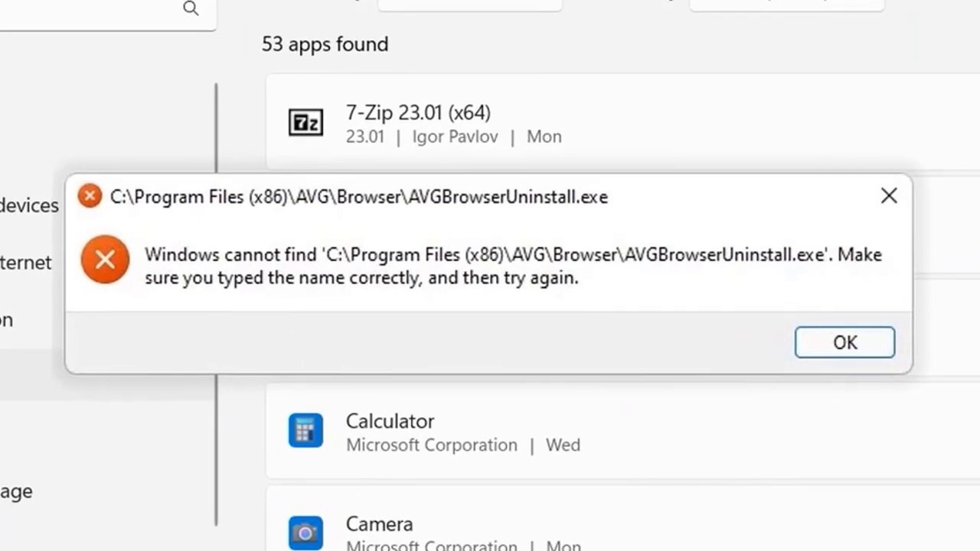The image size is (980, 551).
Task: Open Bluetooth & devices in sidebar
Action: [x=29, y=205]
